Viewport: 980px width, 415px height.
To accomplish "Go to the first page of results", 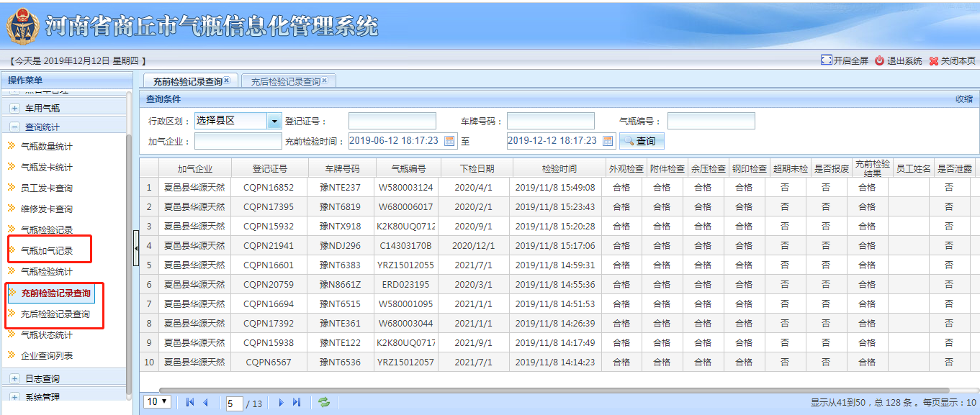I will point(190,403).
